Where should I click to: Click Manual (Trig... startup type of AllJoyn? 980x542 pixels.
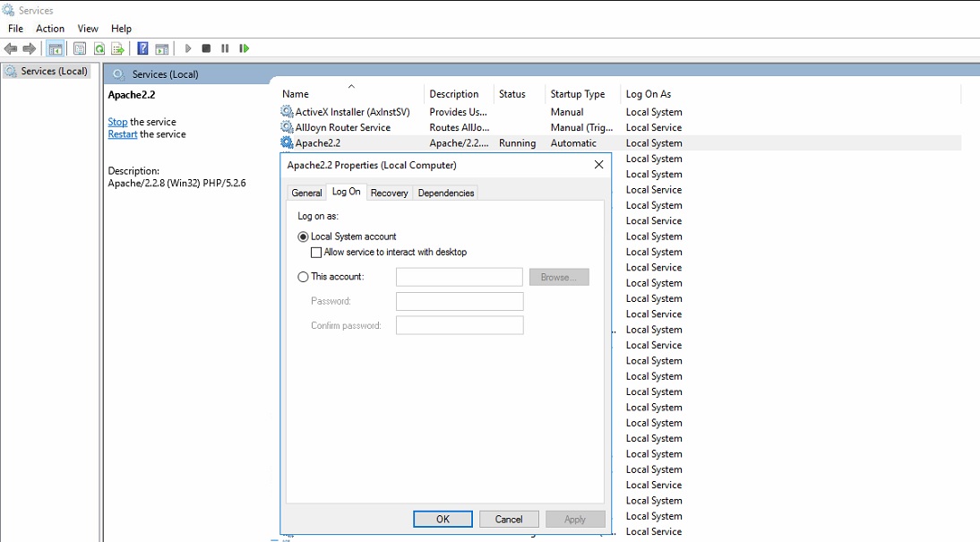[581, 127]
